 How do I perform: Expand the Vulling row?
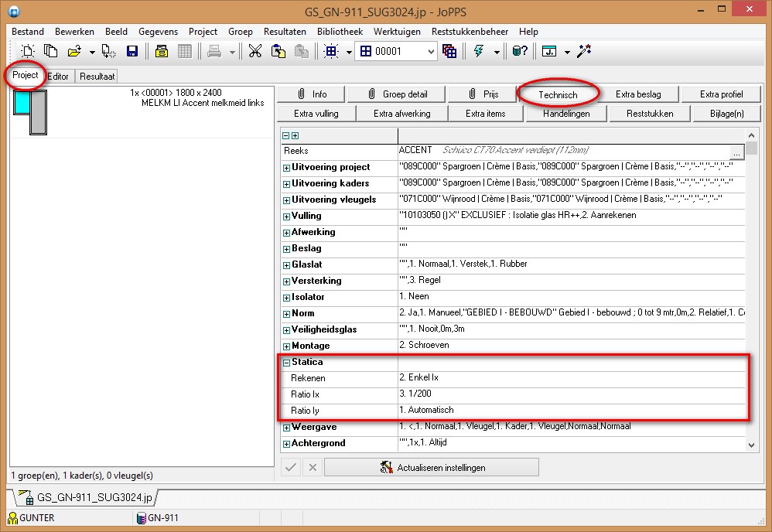click(286, 217)
